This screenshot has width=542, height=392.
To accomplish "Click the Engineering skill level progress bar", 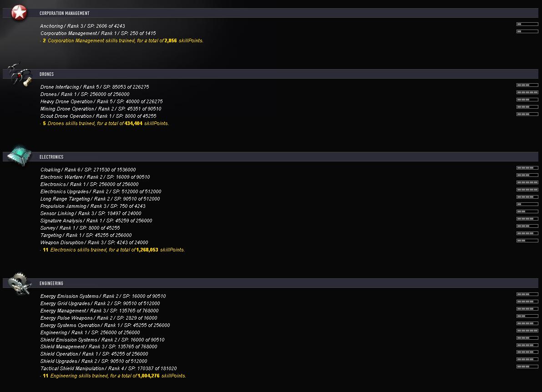I will point(527,331).
